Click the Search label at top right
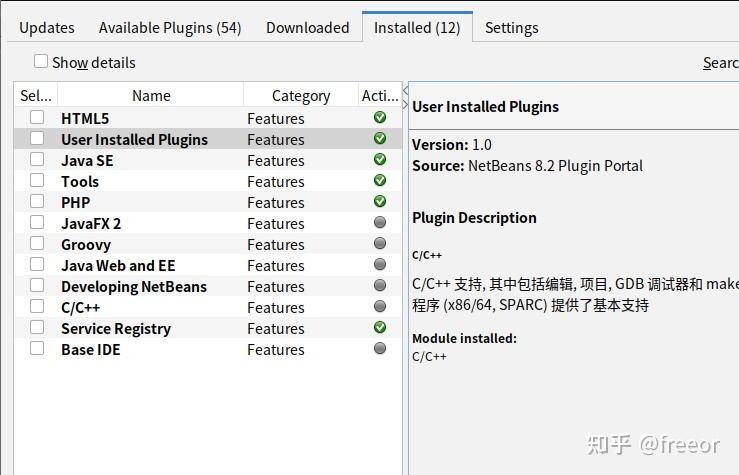This screenshot has width=739, height=475. tap(721, 63)
